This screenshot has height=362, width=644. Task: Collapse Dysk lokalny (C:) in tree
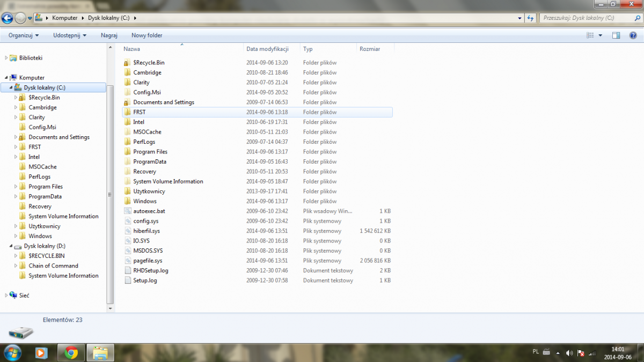pos(11,87)
